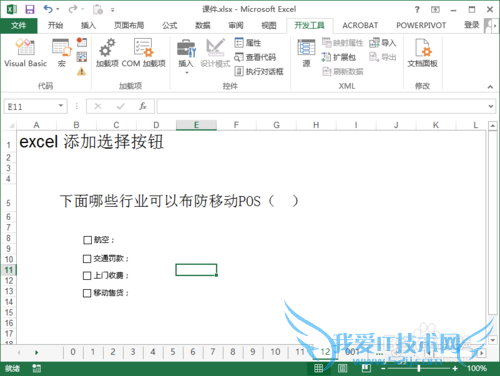Click the macro recording status bar icon
The width and height of the screenshot is (500, 376).
point(36,368)
